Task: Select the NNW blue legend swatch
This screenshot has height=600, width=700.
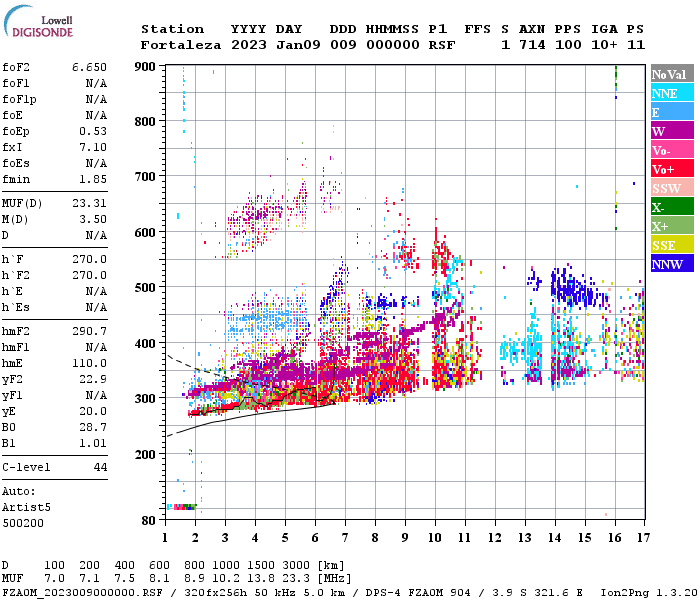Action: click(x=672, y=263)
